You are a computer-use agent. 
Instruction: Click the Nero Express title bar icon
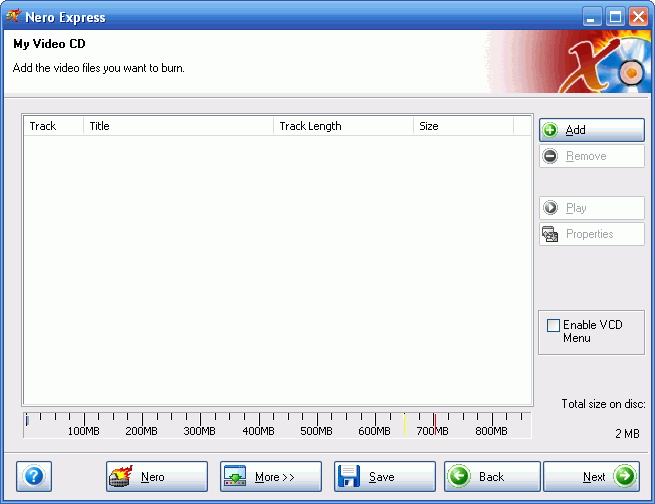[x=13, y=17]
